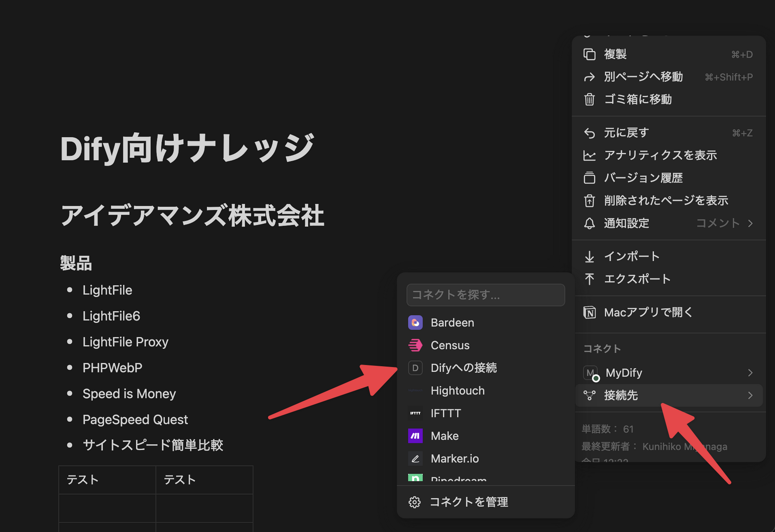Viewport: 775px width, 532px height.
Task: Select 複製 from the page menu
Action: tap(668, 54)
